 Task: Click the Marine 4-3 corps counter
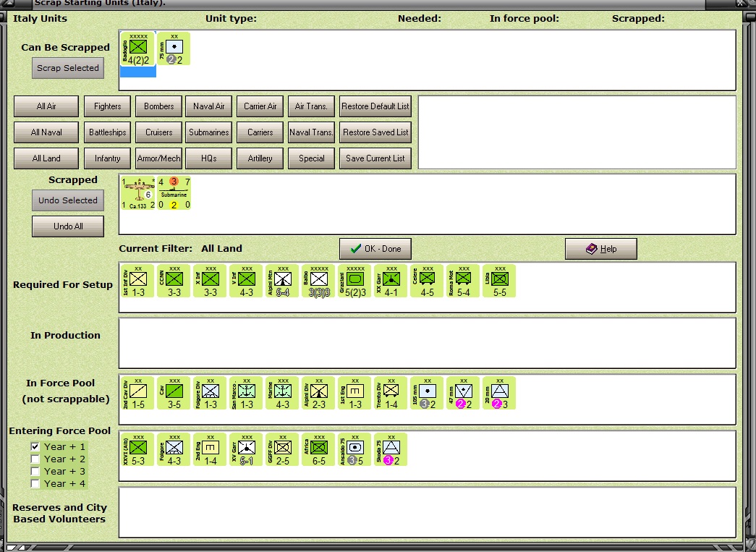[283, 394]
